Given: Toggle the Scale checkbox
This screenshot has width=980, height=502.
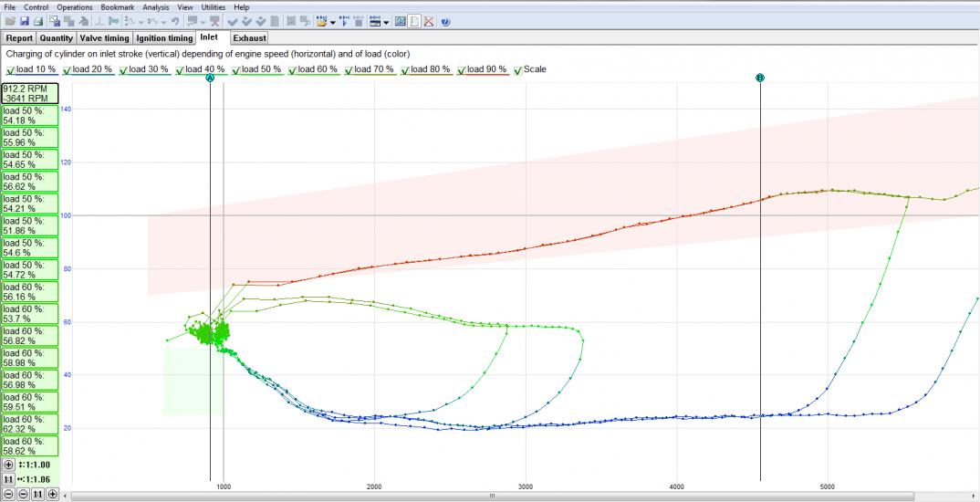Looking at the screenshot, I should coord(518,70).
